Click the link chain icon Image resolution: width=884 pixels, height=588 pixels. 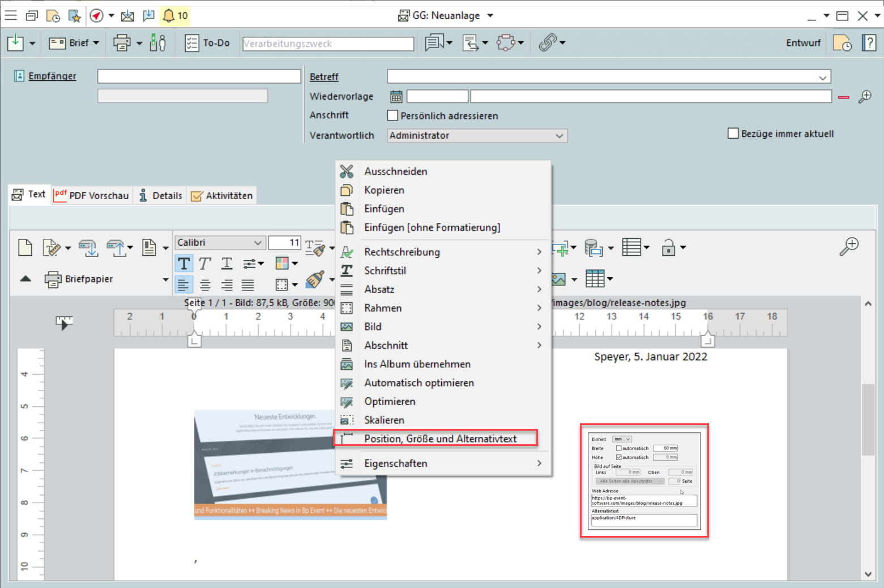(548, 43)
